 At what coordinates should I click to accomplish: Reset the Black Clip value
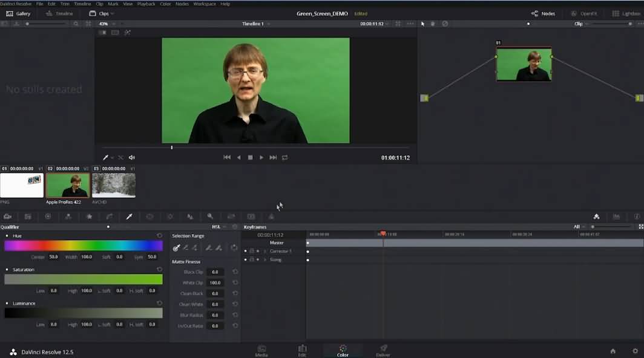point(235,272)
